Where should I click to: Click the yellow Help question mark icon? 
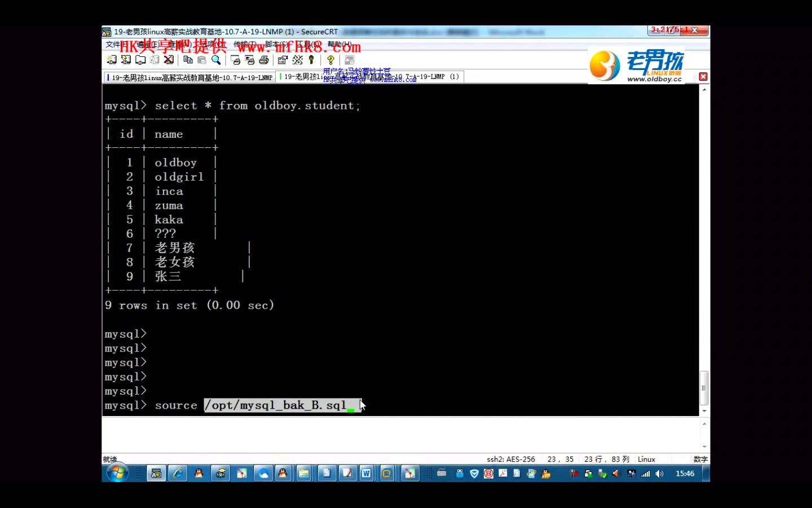pos(330,60)
